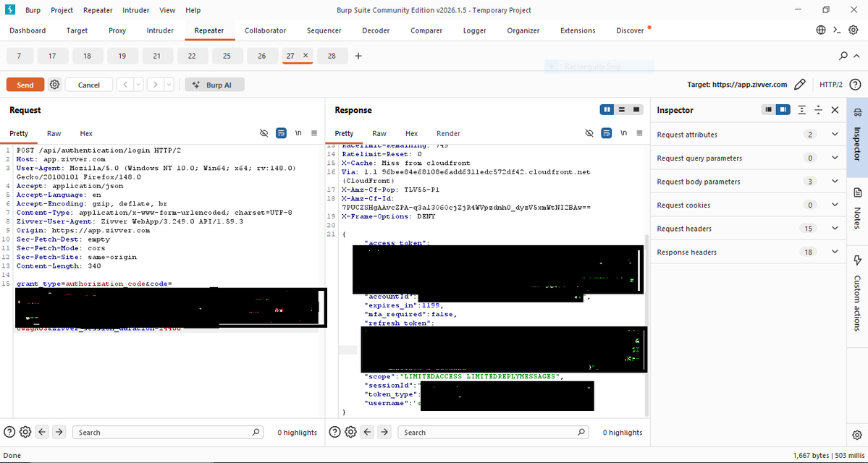This screenshot has height=463, width=868.
Task: Open back-history dropdown arrow
Action: click(138, 85)
